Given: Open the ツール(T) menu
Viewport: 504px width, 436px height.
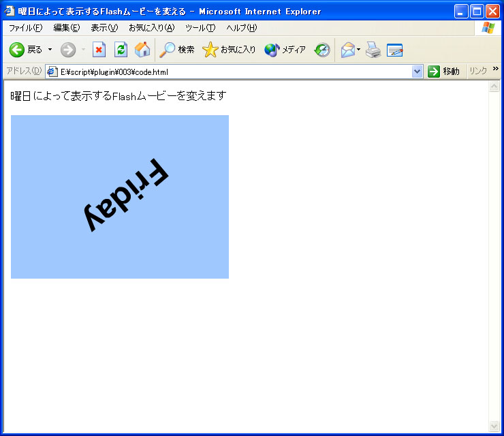Looking at the screenshot, I should (200, 28).
